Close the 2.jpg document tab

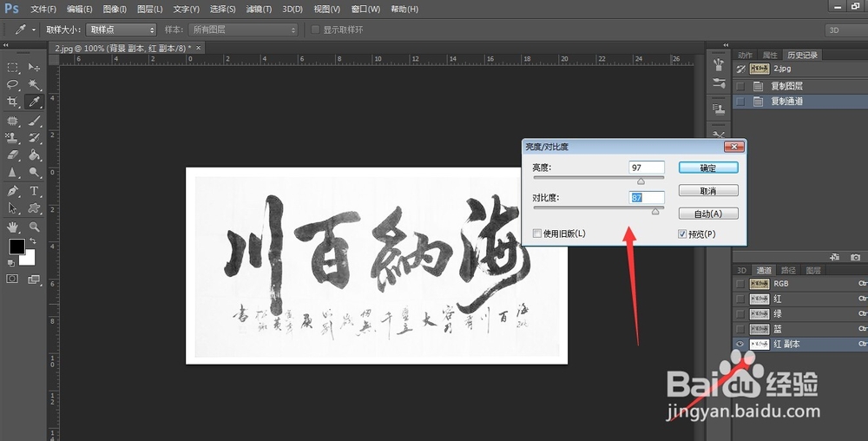199,48
